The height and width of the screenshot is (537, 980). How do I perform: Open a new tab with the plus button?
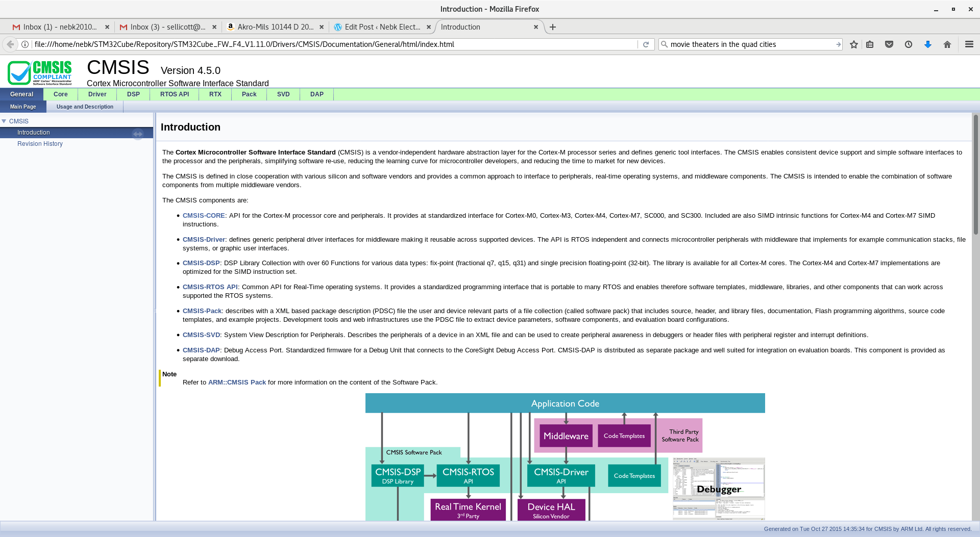tap(553, 27)
